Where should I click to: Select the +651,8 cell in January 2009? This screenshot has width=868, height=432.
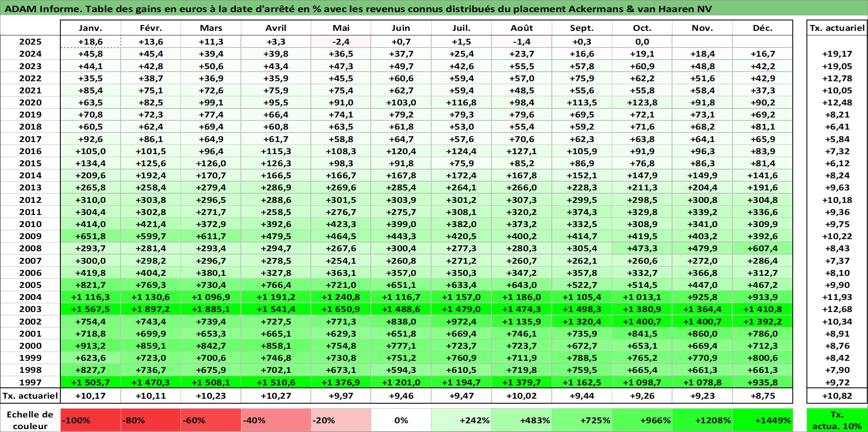coord(91,236)
